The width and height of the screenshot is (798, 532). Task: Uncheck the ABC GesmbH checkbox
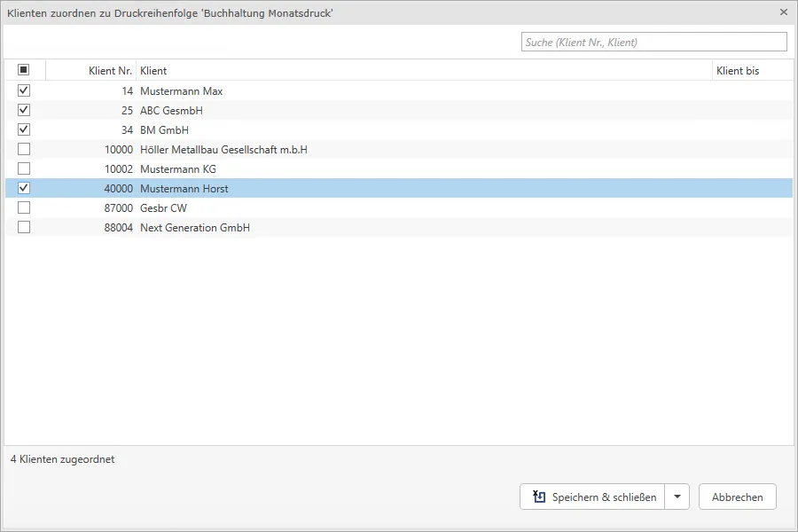tap(23, 110)
